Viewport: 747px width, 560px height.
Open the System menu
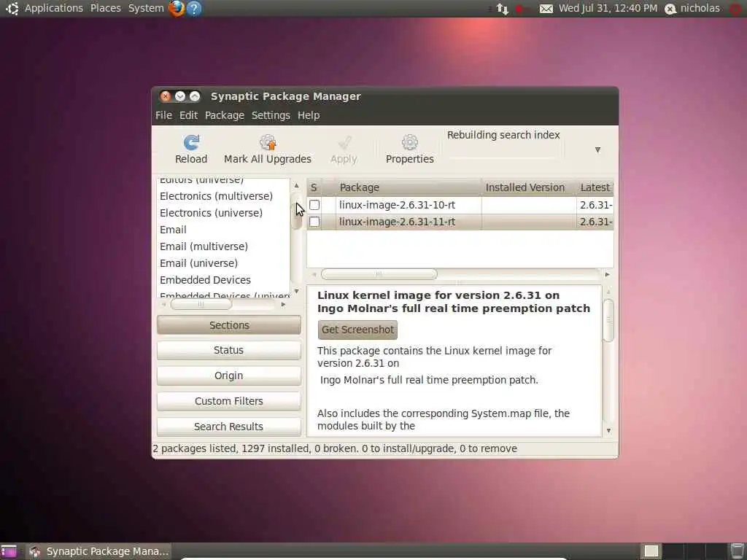(146, 9)
